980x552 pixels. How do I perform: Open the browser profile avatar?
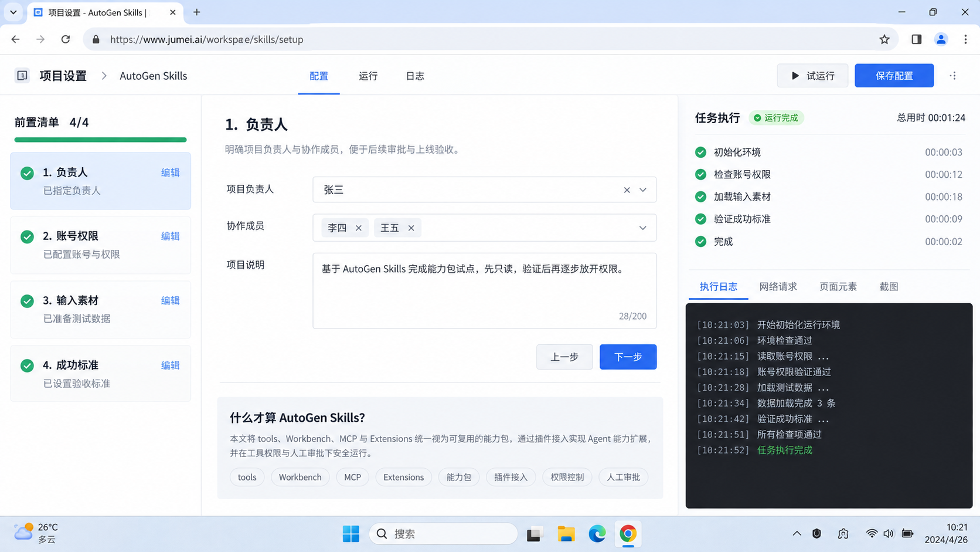(941, 39)
